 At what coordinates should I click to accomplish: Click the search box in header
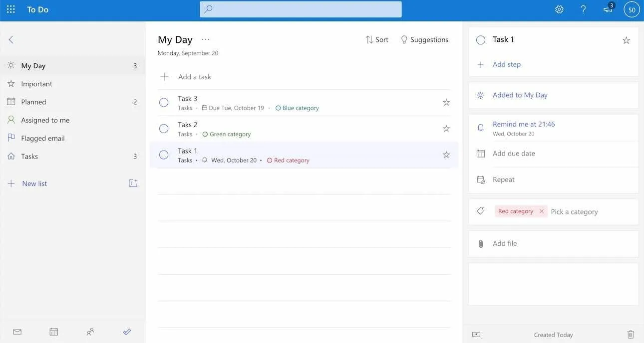pyautogui.click(x=301, y=9)
